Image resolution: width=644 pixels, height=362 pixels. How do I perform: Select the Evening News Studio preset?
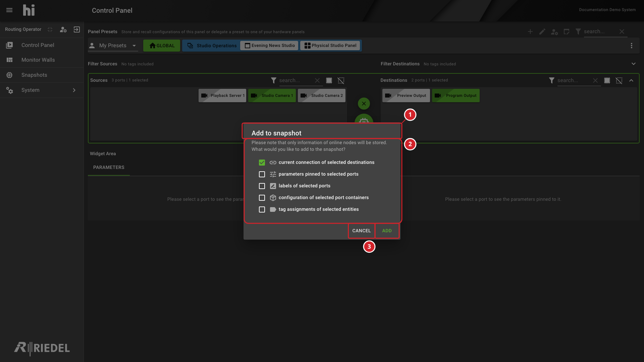[x=270, y=46]
